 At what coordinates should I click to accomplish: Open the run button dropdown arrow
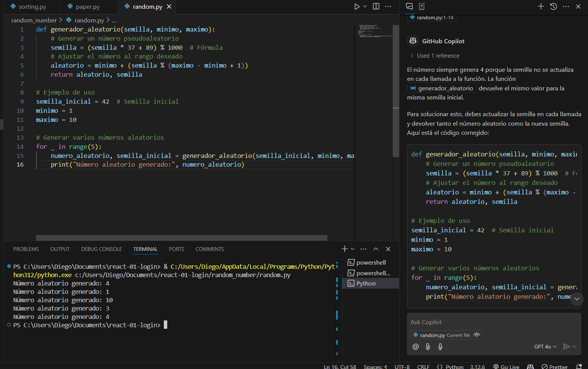pyautogui.click(x=365, y=6)
